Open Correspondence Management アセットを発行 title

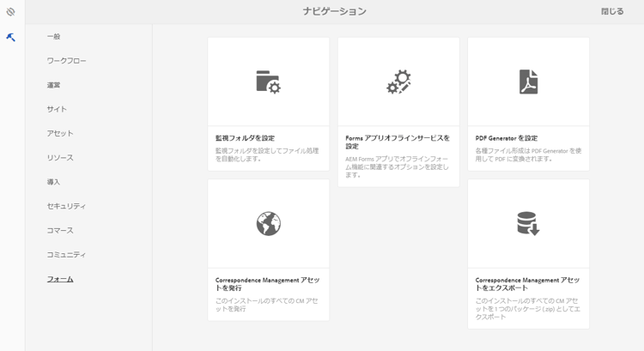point(267,284)
